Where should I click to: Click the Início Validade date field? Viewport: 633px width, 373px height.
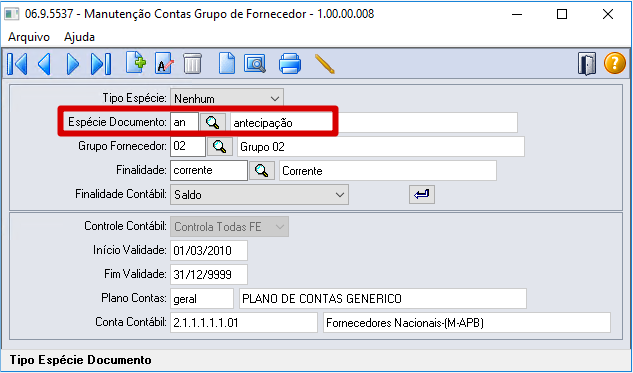coord(209,250)
